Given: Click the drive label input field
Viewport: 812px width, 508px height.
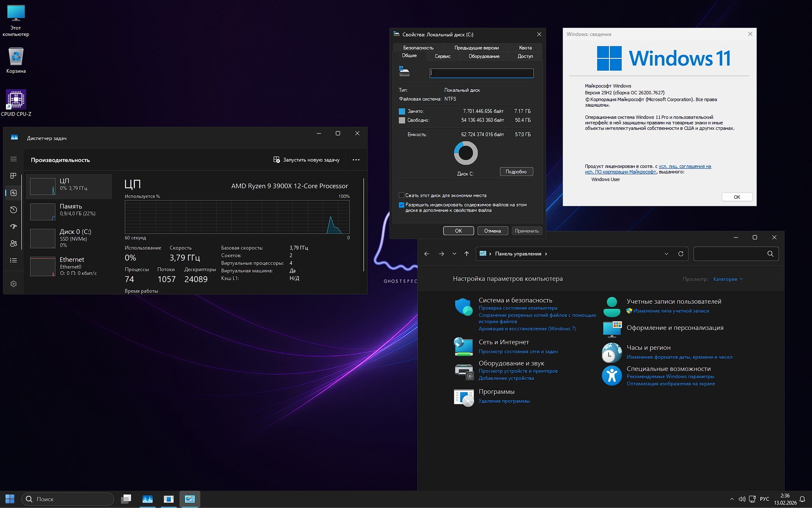Looking at the screenshot, I should tap(482, 73).
